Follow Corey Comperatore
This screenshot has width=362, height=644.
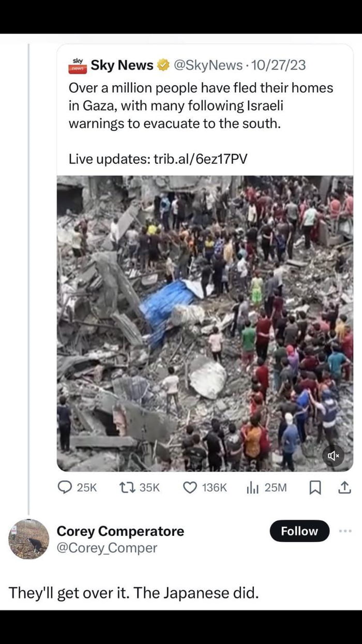pyautogui.click(x=299, y=531)
